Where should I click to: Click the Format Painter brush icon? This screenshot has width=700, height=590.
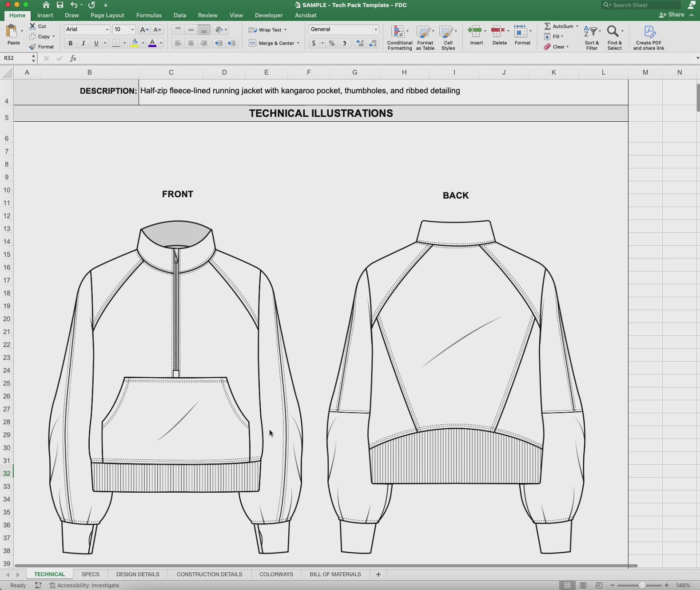coord(32,47)
